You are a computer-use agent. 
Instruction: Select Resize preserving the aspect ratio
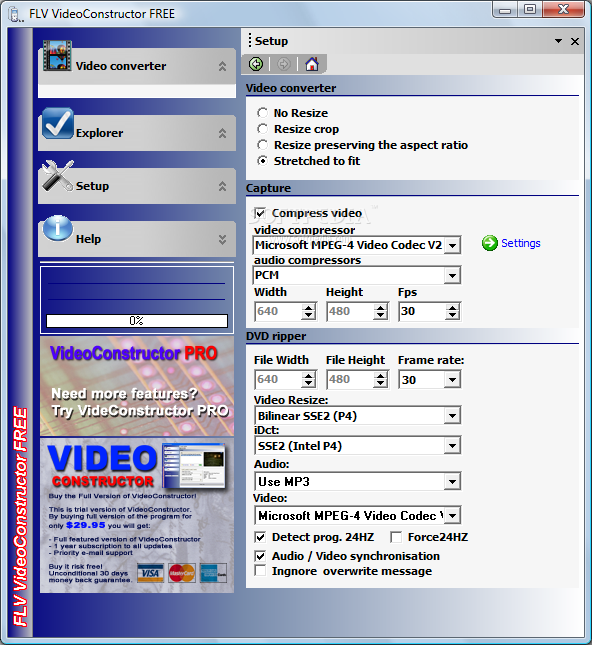click(262, 145)
